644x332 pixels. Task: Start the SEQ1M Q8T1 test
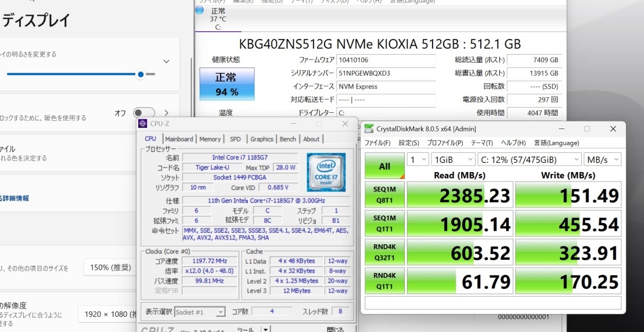tap(384, 195)
